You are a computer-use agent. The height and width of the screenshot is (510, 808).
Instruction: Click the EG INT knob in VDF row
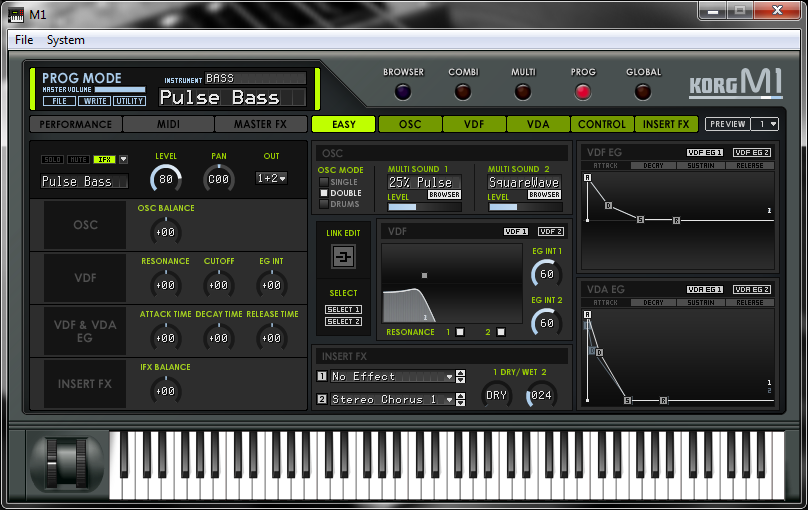point(271,285)
